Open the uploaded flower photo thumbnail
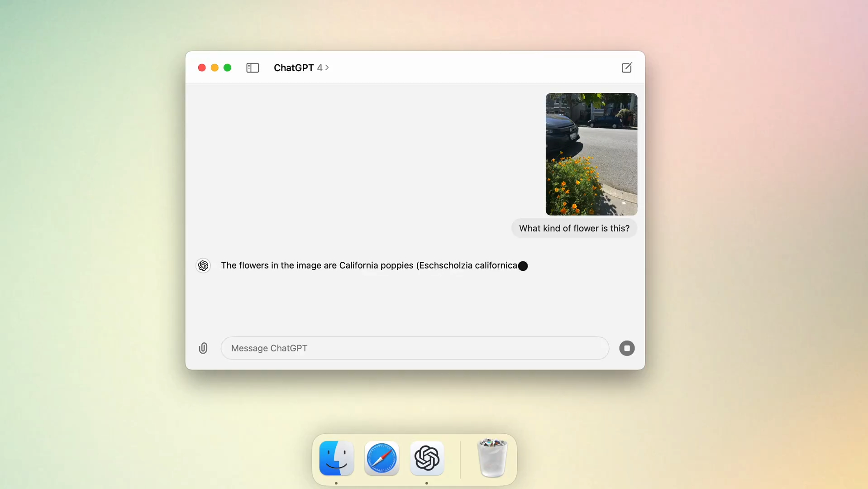The width and height of the screenshot is (868, 489). (x=591, y=154)
